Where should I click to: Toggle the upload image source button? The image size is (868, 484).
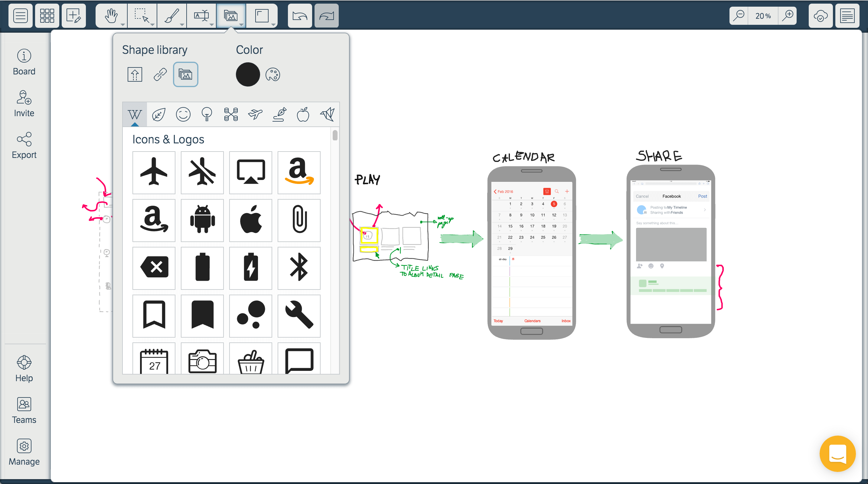(135, 74)
